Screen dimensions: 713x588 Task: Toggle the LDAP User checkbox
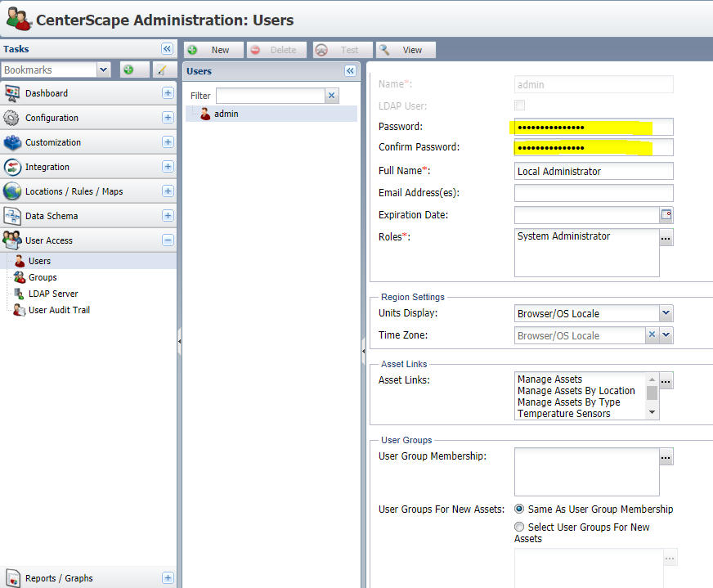point(519,105)
